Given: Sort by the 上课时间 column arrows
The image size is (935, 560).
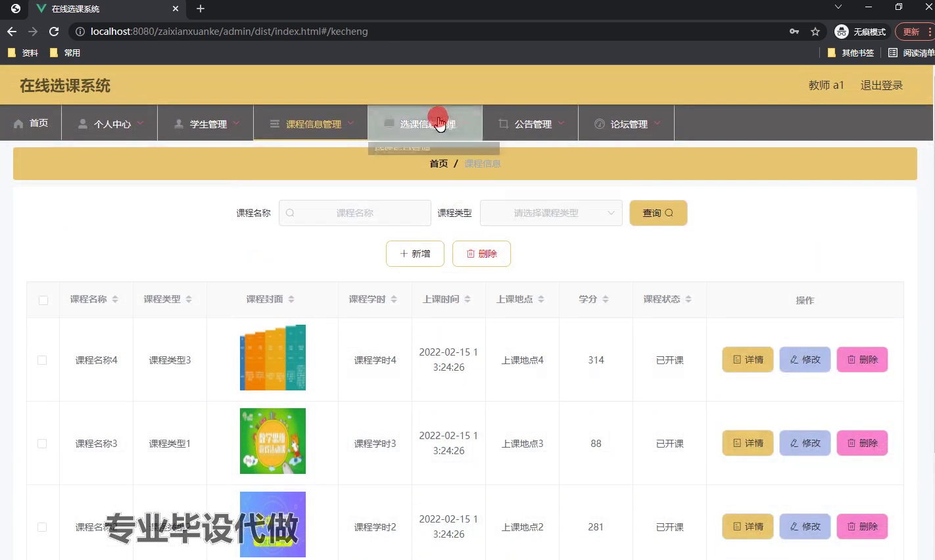Looking at the screenshot, I should [467, 299].
